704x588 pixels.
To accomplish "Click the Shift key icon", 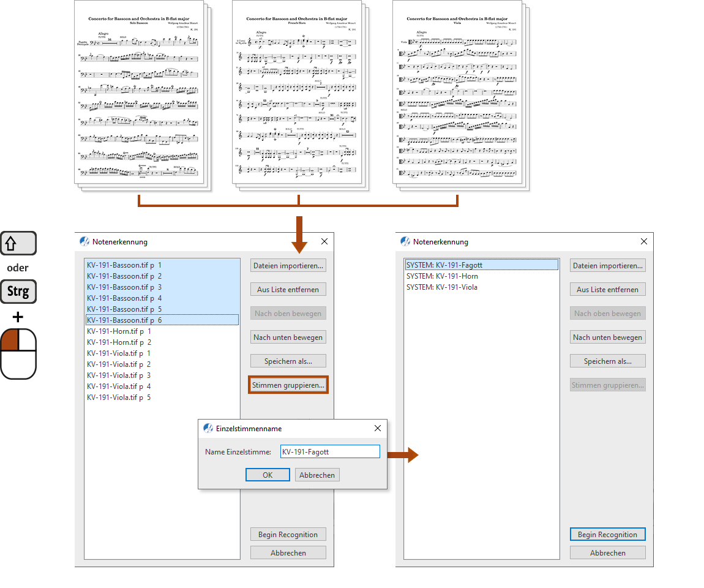I will point(18,243).
